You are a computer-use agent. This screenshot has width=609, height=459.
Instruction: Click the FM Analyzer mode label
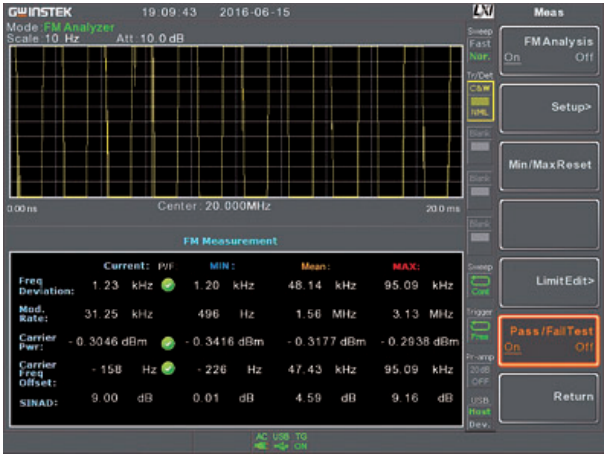(x=79, y=27)
